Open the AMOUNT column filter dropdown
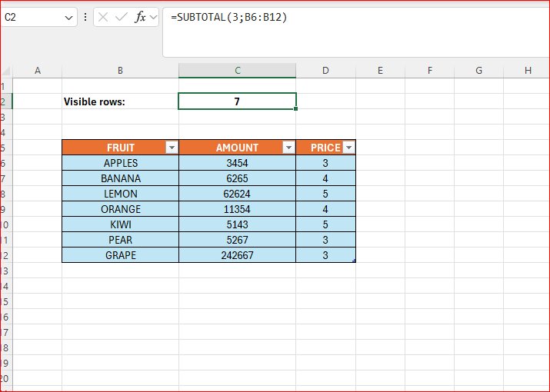Screen dimensions: 550x392 pos(288,148)
